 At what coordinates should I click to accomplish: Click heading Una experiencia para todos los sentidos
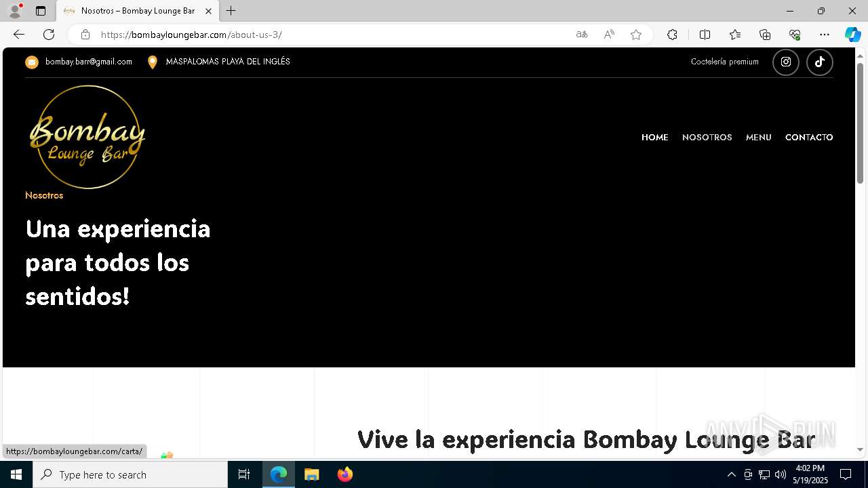point(118,262)
